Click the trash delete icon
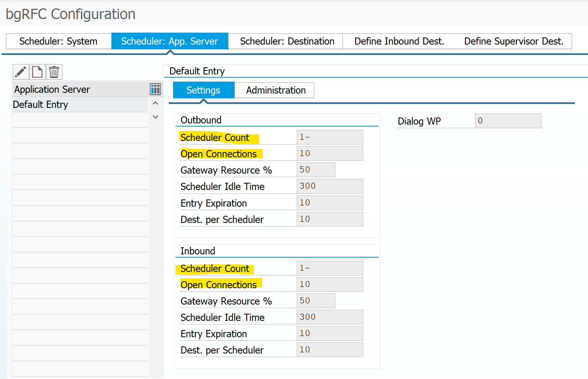 point(54,72)
